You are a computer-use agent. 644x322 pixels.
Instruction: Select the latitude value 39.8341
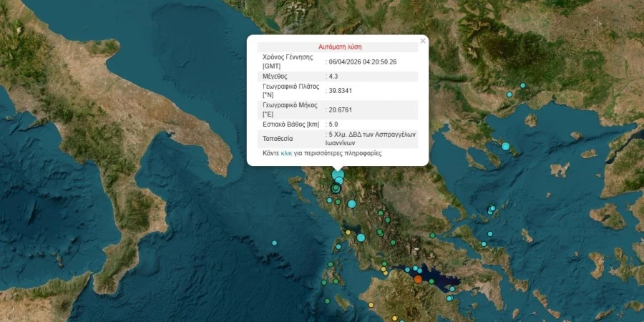pyautogui.click(x=340, y=91)
